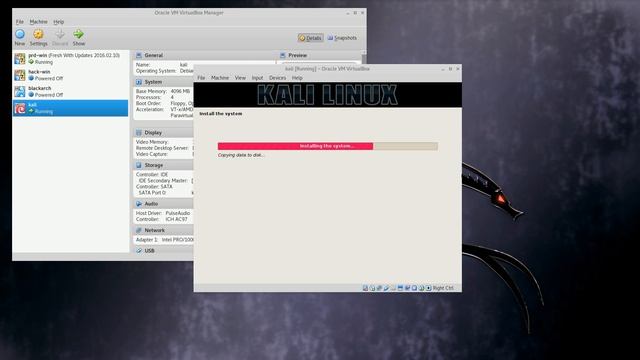Open Help menu in VirtualBox Manager
Screen dimensions: 640x360
point(59,22)
